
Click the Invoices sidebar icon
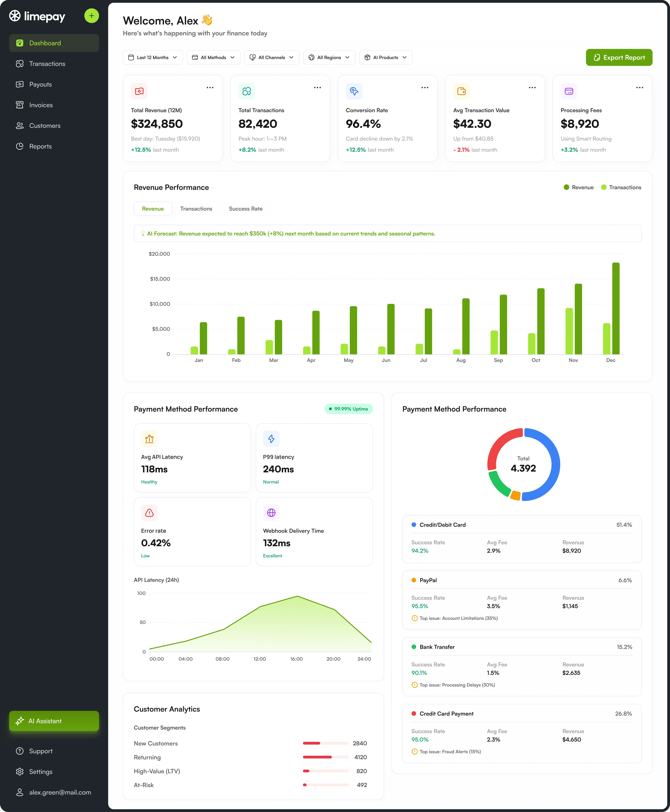(x=20, y=105)
